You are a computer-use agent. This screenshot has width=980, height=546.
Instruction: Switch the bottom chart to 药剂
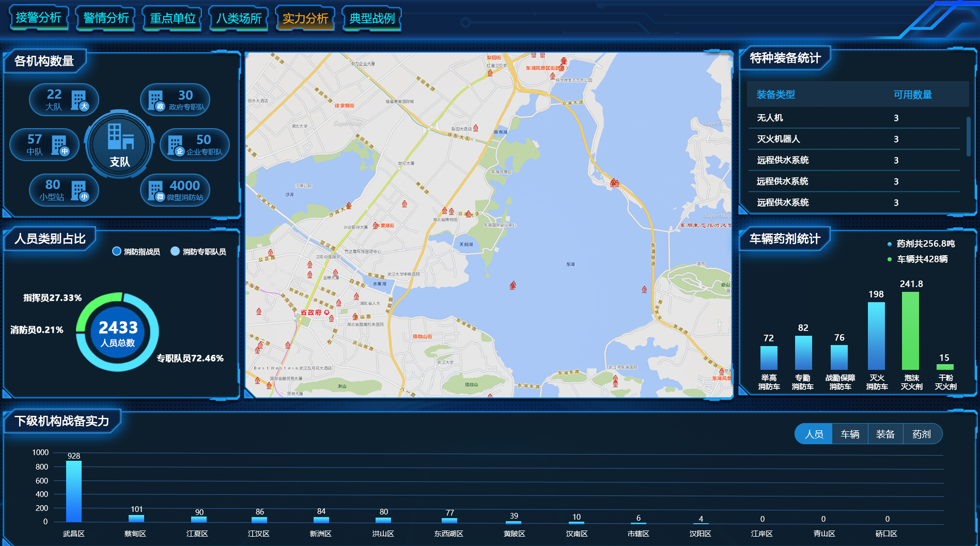tap(922, 434)
